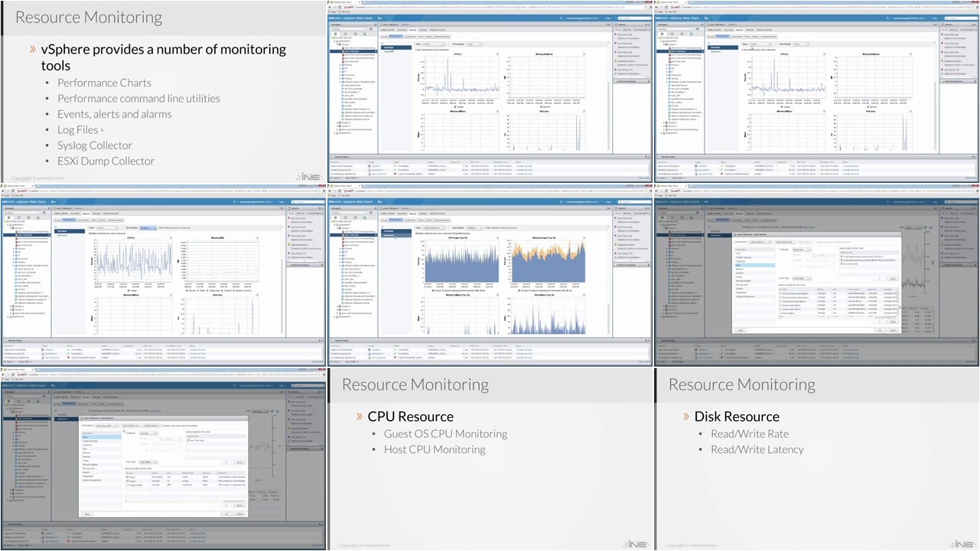
Task: Toggle 'Physical device read latency' checkbox in Disk dialog
Action: (780, 293)
